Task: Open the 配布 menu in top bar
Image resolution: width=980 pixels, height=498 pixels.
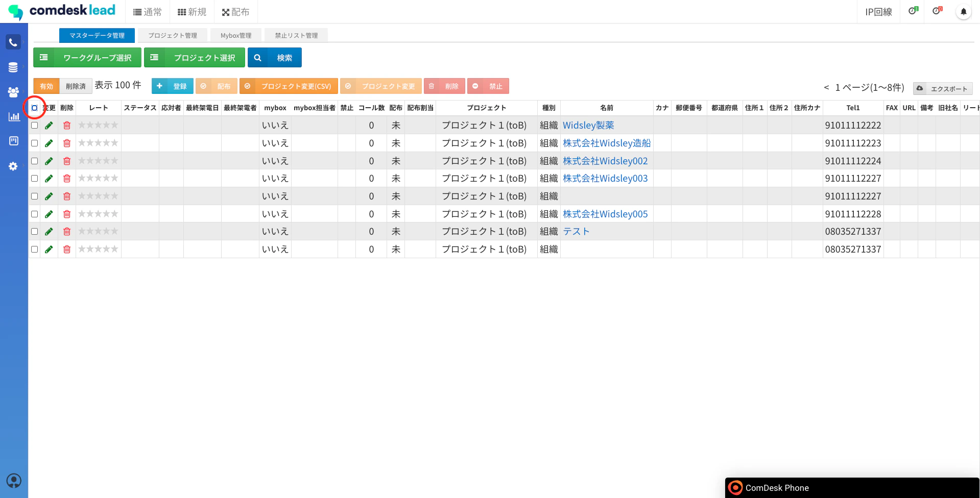Action: point(236,12)
